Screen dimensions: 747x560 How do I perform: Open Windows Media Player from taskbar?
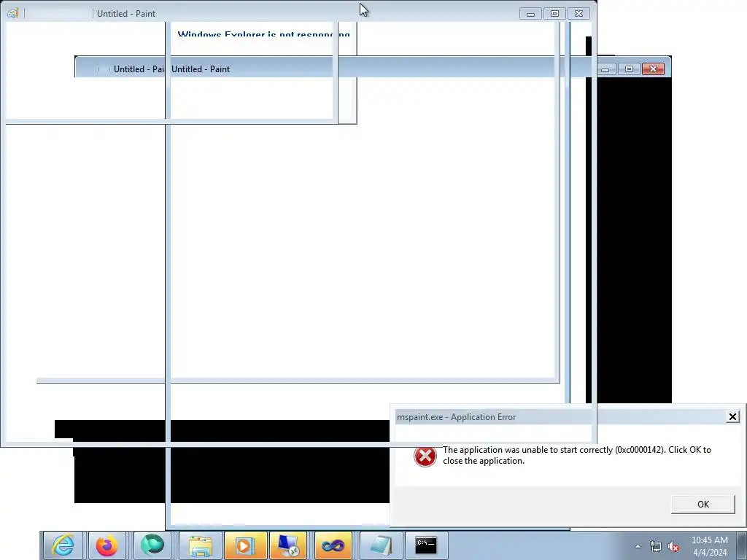click(x=245, y=545)
